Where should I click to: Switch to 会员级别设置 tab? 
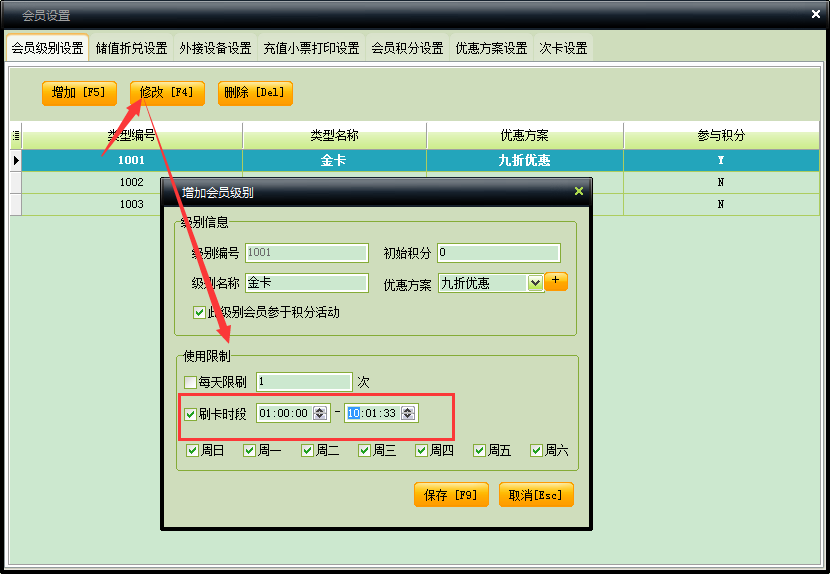point(48,48)
